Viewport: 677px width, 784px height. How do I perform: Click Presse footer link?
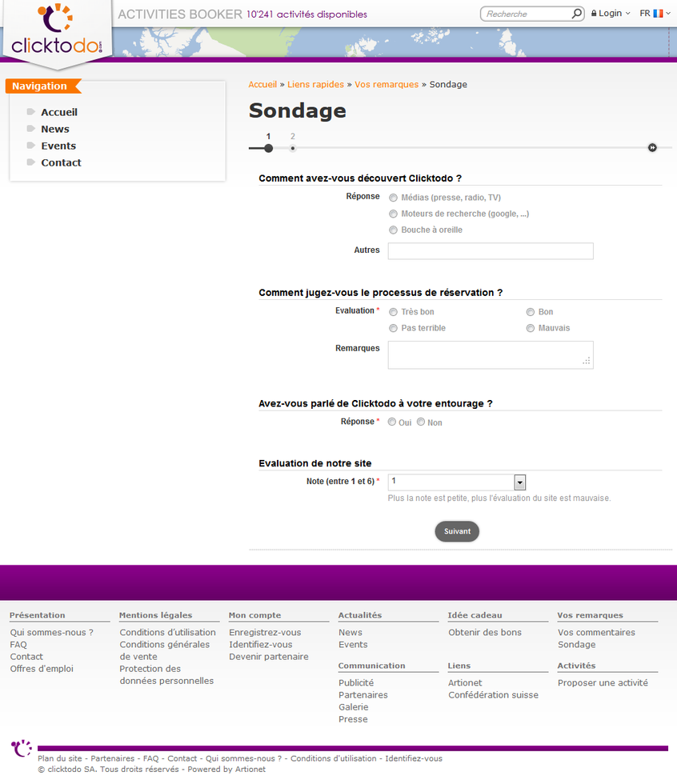coord(353,719)
